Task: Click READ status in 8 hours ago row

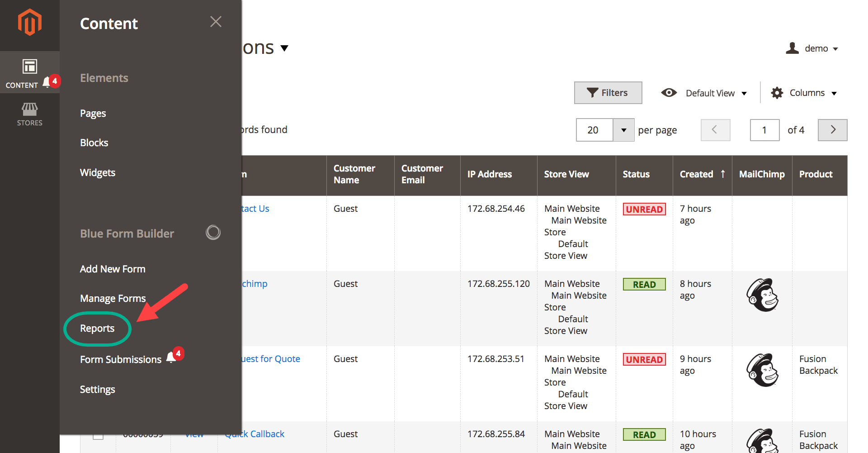Action: (644, 284)
